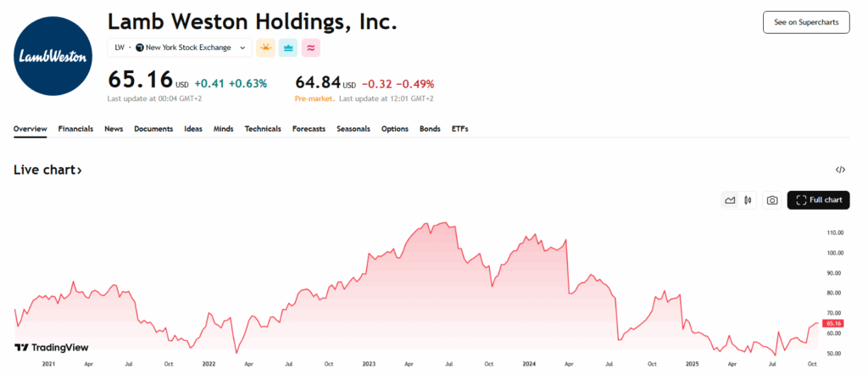868x375 pixels.
Task: Click the 65.16 price label on axis
Action: click(834, 324)
